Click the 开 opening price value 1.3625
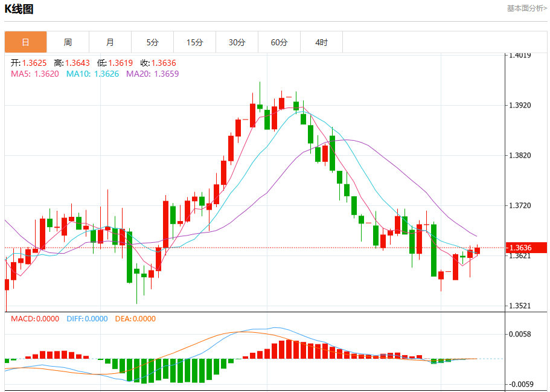Image resolution: width=550 pixels, height=392 pixels. tap(34, 63)
